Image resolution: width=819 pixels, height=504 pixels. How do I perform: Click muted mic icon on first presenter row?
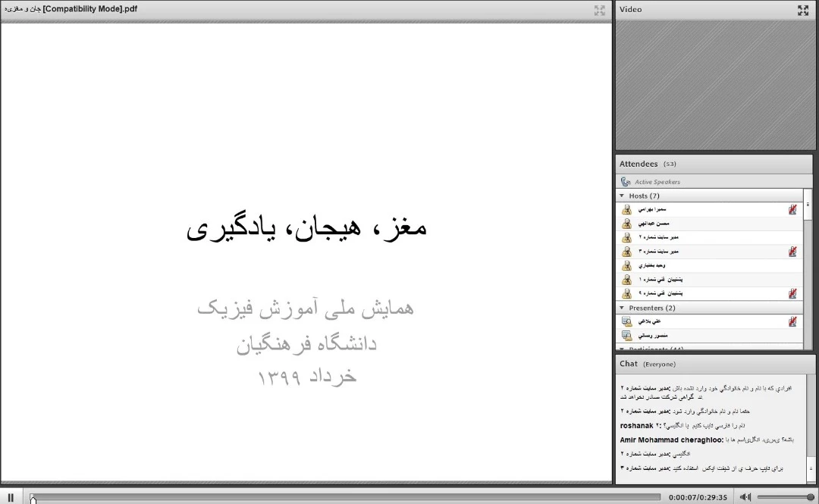(792, 321)
